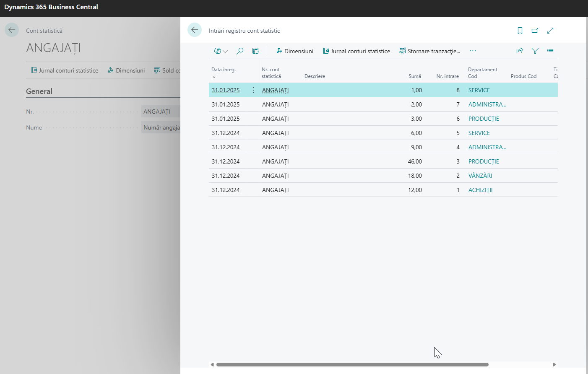Click the Nr. field with ANGAJAȚI
This screenshot has height=374, width=588.
(161, 112)
